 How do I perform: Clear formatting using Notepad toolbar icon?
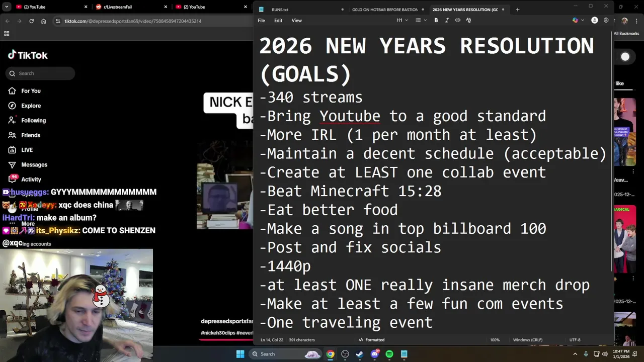coord(468,20)
